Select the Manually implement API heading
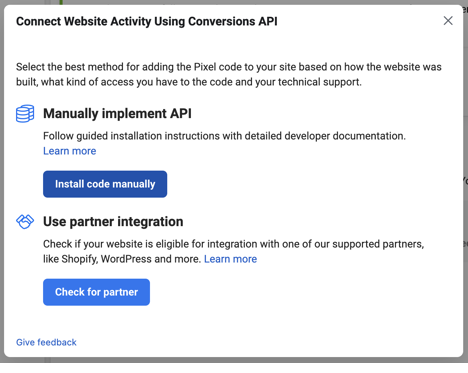 [117, 113]
